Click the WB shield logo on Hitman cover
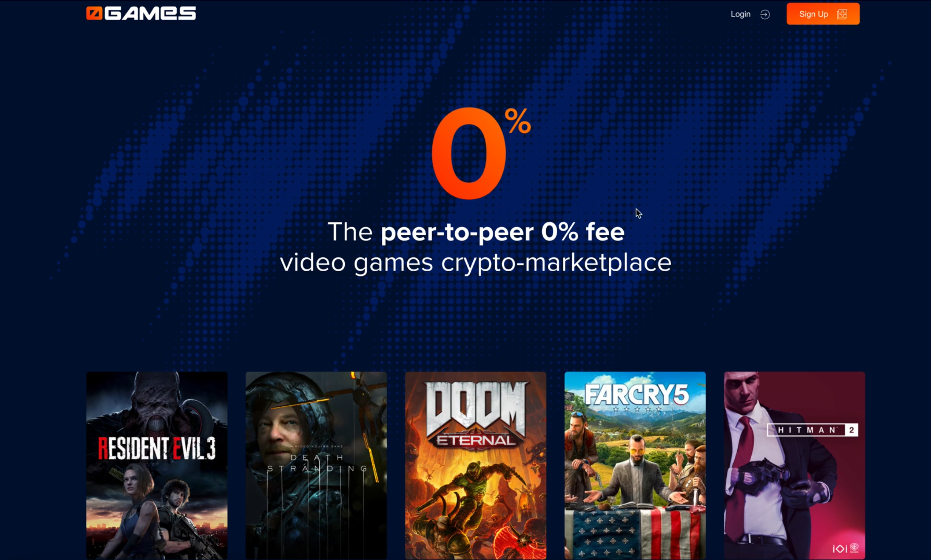Screen dimensions: 931x560 point(854,548)
